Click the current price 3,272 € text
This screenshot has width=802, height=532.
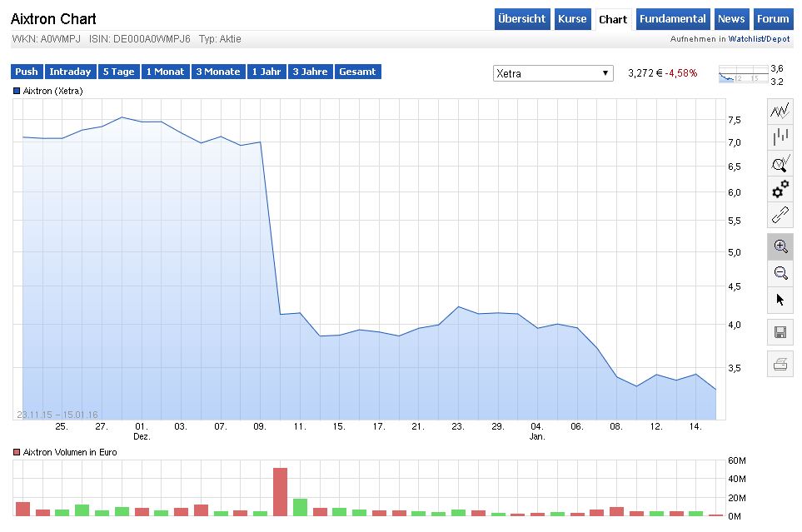click(645, 73)
